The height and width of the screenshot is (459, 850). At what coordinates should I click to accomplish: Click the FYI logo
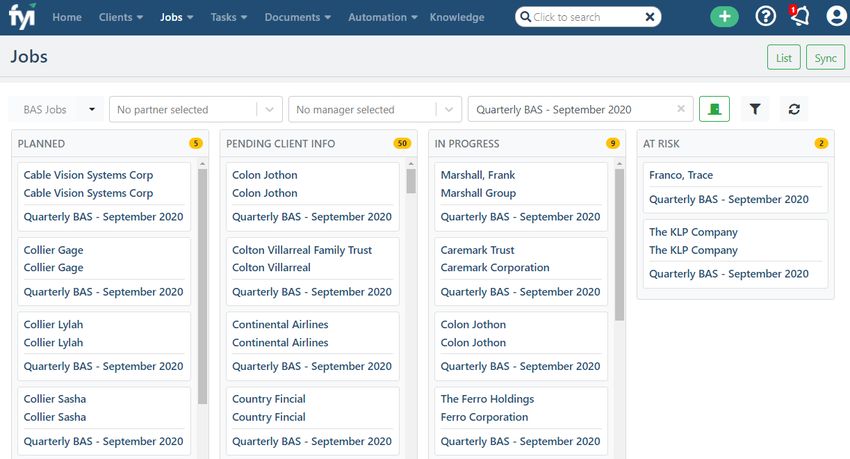(22, 16)
